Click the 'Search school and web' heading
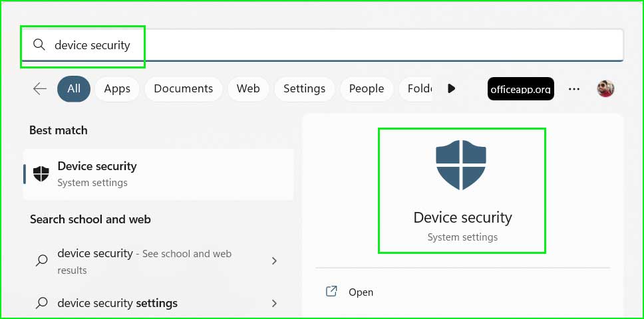This screenshot has width=644, height=319. pos(90,219)
